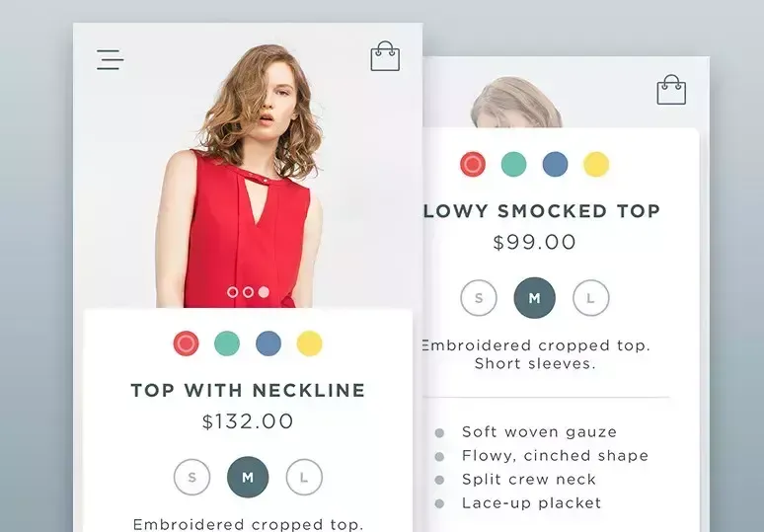Choose green color for Top With Neckline

[x=227, y=343]
